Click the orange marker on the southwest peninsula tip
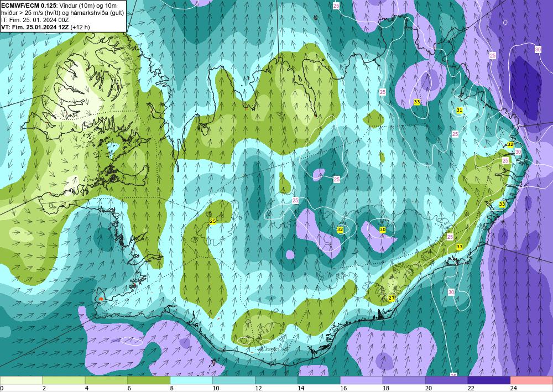 pos(101,299)
